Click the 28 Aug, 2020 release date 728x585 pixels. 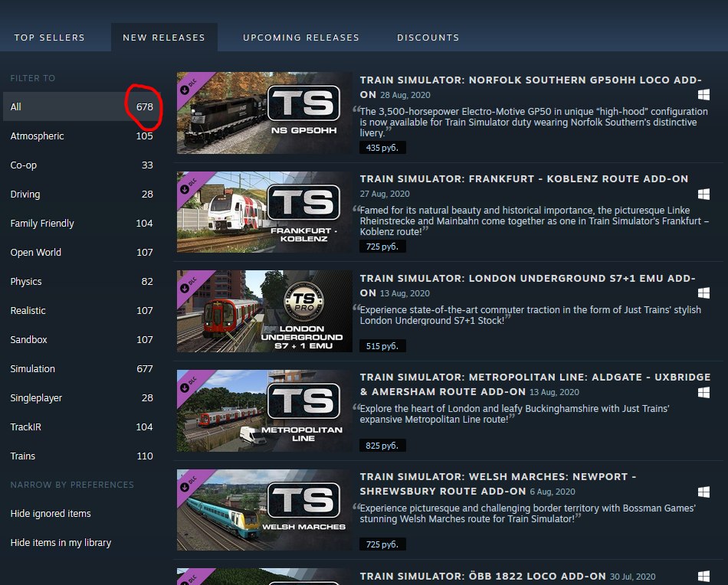[x=405, y=95]
